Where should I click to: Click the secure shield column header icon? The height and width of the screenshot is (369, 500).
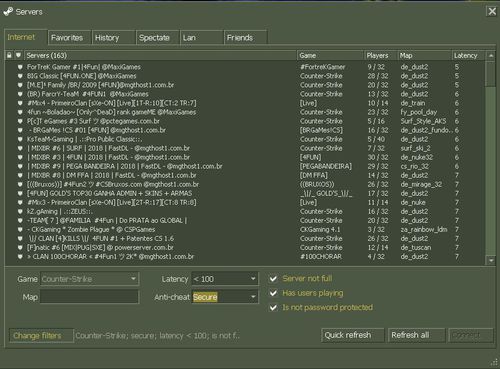[18, 55]
